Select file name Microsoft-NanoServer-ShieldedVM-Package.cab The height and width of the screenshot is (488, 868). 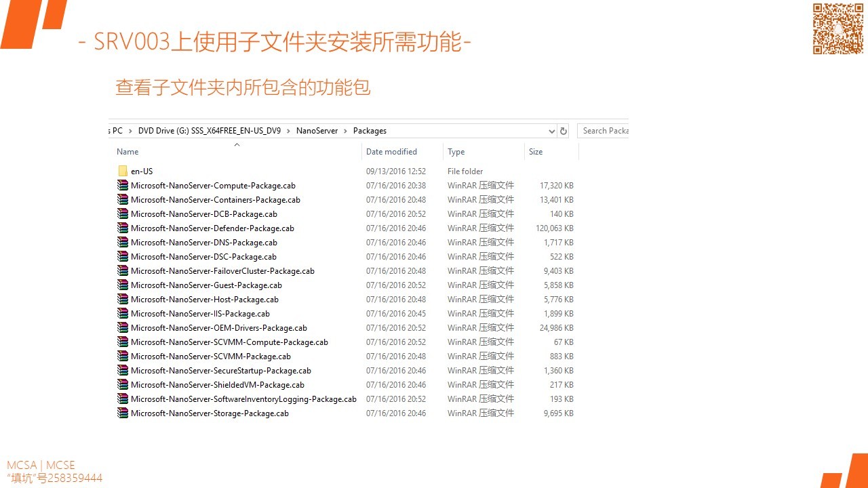[x=218, y=385]
